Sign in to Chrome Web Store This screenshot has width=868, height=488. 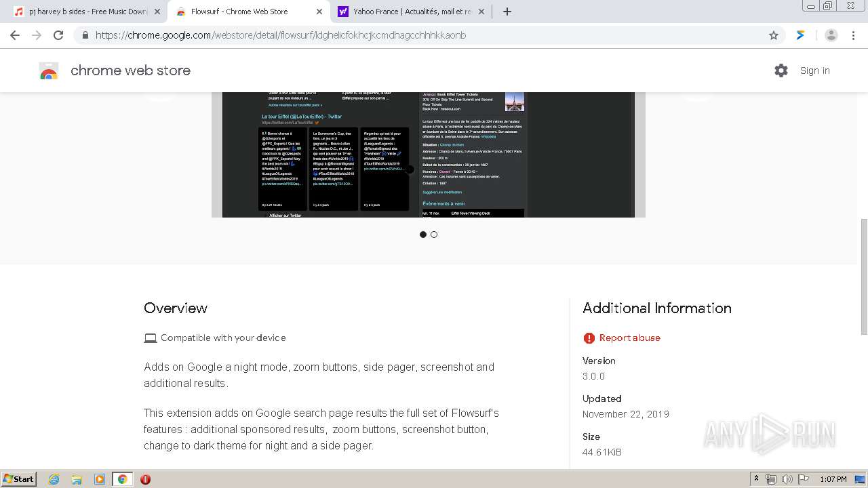[814, 70]
